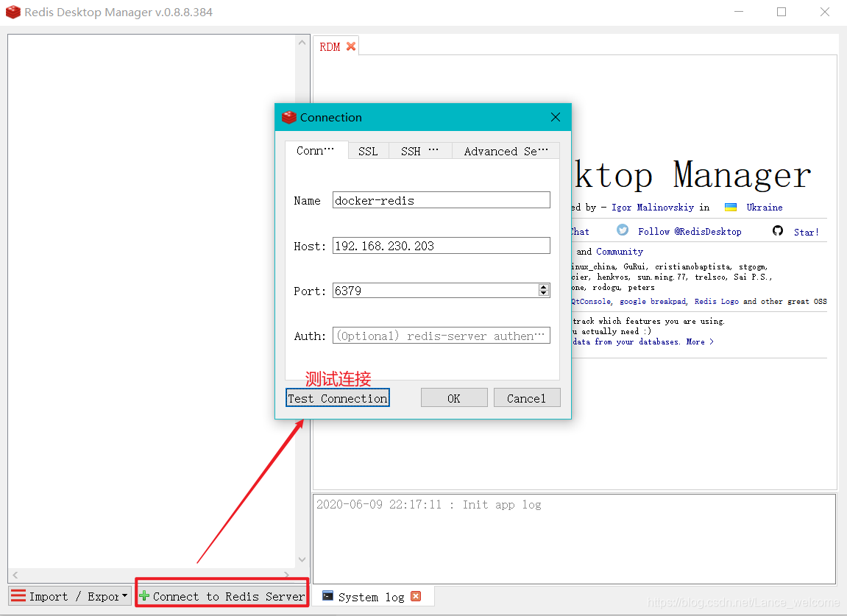The height and width of the screenshot is (616, 847).
Task: Click the Twitter bird icon
Action: click(x=623, y=230)
